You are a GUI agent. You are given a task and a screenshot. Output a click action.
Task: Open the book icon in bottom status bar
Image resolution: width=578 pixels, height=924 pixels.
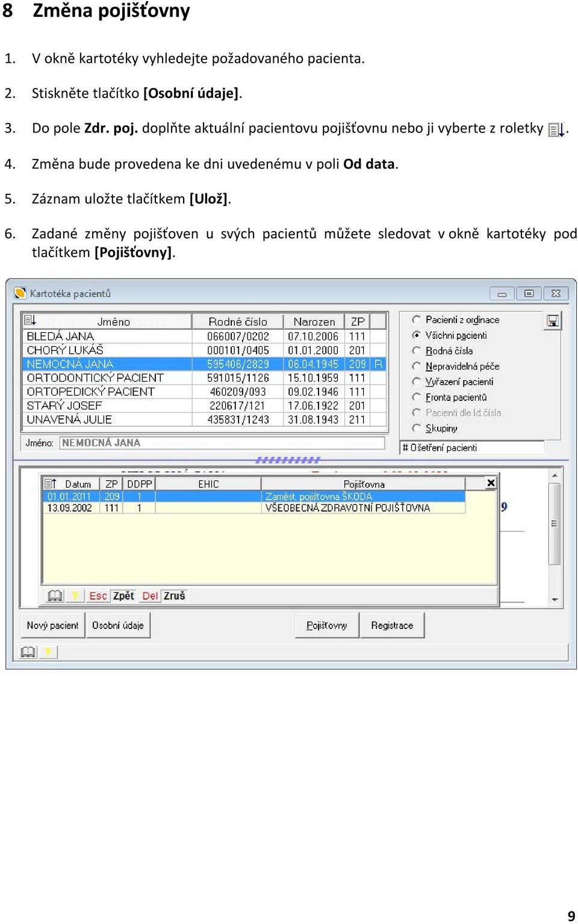click(28, 651)
